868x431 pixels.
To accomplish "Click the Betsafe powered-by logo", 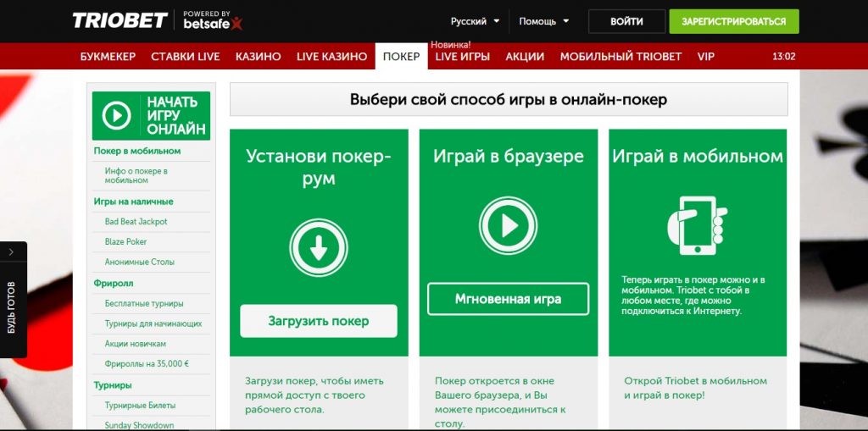I will click(213, 20).
